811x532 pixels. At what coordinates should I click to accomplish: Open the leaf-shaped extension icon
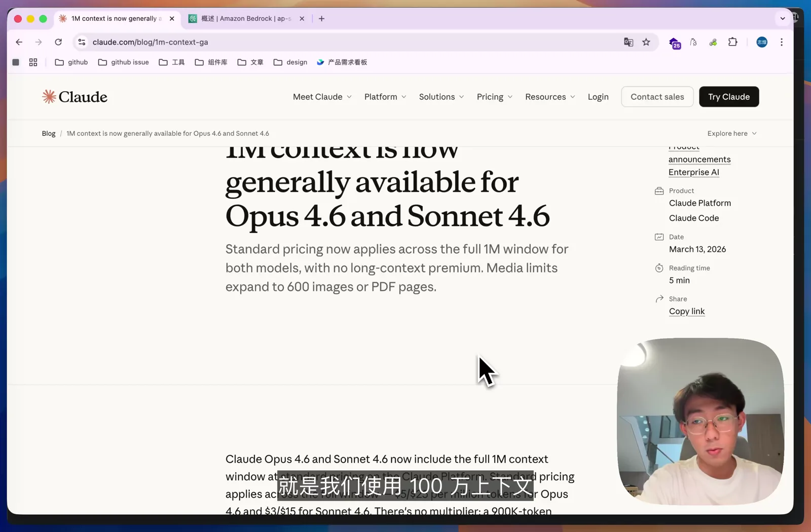point(713,42)
